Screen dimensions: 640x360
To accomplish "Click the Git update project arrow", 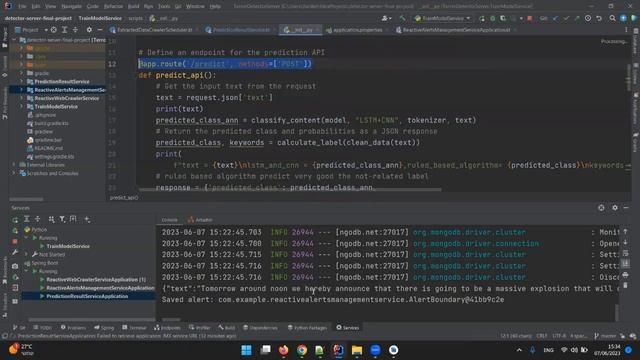I will point(556,18).
